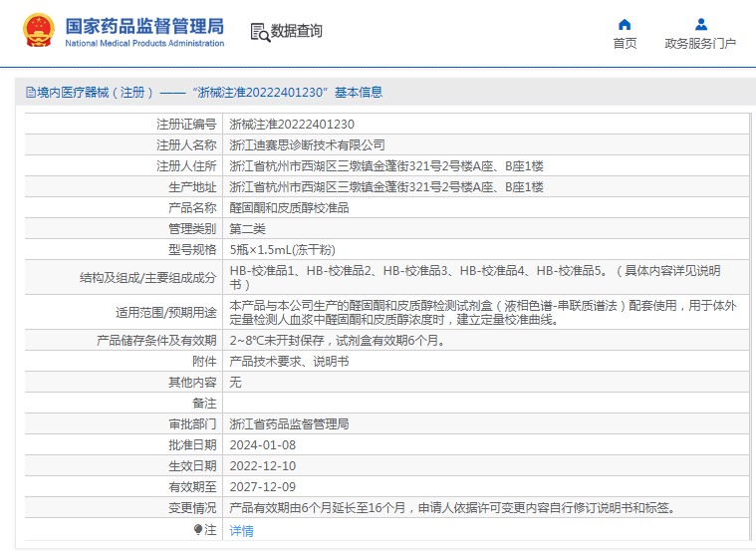Click the 数据查询 heading text

[x=296, y=31]
